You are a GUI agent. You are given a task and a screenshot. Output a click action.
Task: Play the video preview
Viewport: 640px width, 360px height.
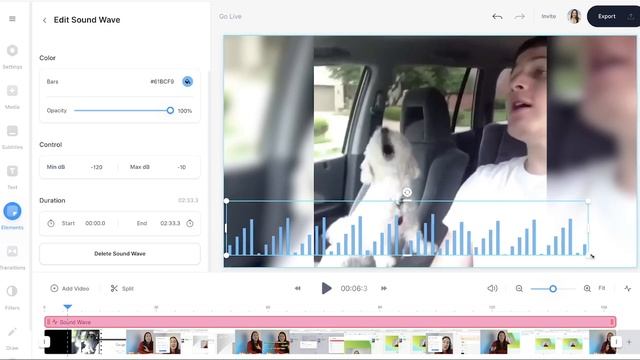tap(326, 288)
